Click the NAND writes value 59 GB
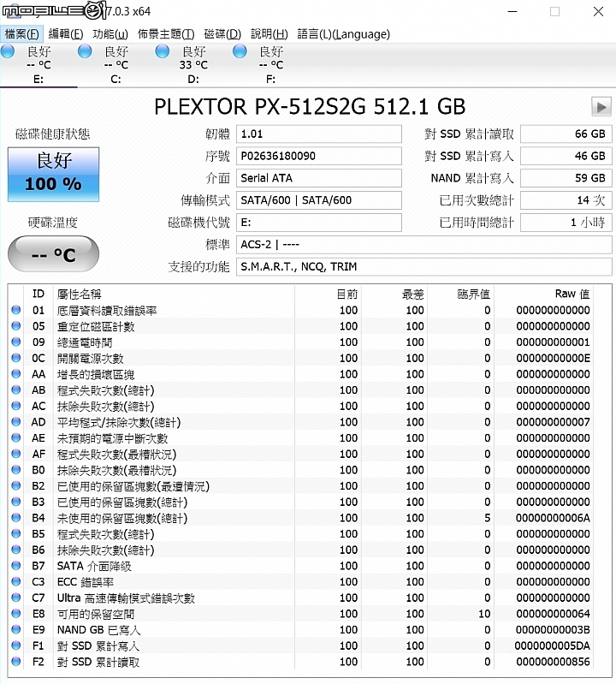 566,178
